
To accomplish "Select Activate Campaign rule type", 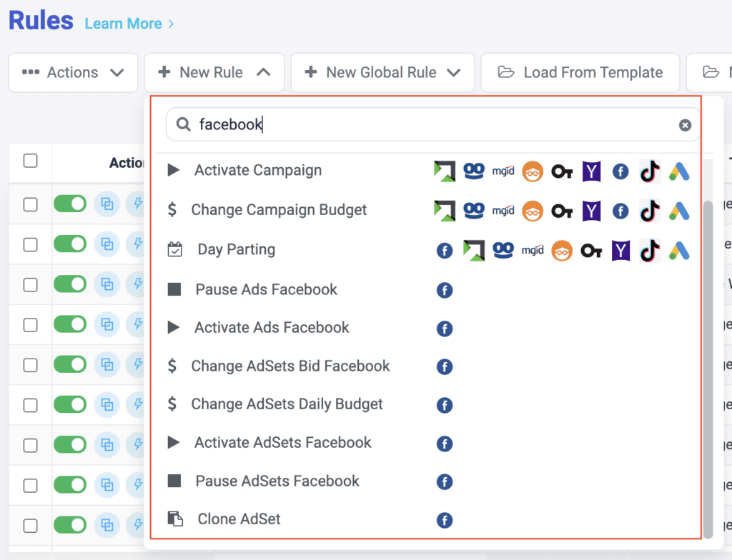I will point(257,170).
